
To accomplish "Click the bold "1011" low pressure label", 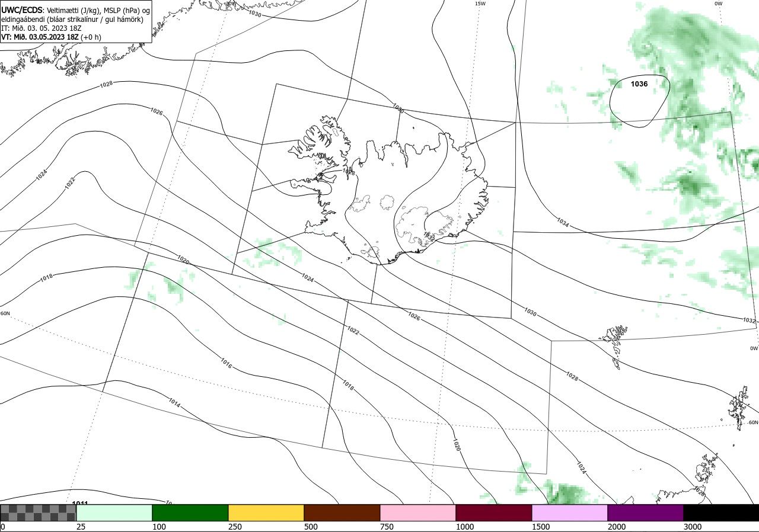I will pos(80,502).
